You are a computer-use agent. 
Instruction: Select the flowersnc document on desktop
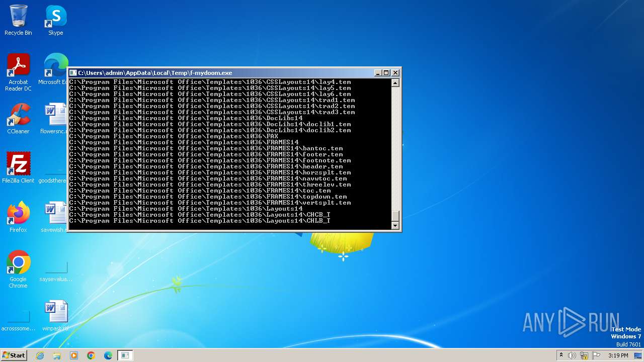[54, 119]
